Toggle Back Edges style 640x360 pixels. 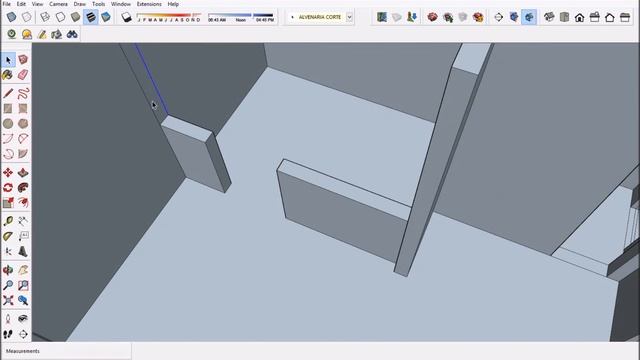pyautogui.click(x=27, y=17)
